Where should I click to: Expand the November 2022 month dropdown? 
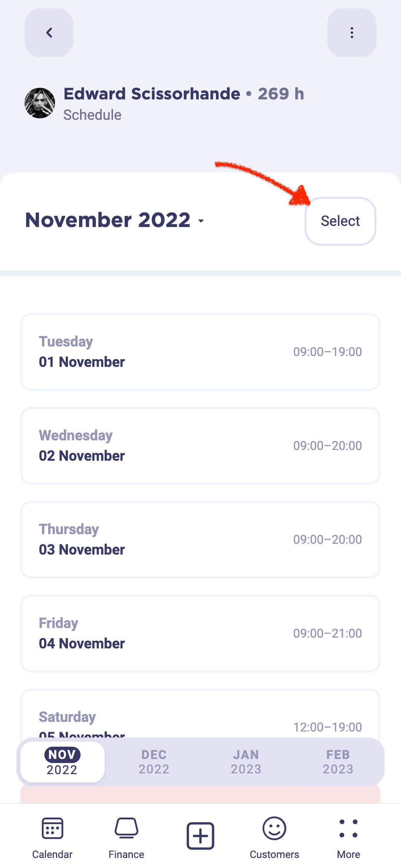[x=115, y=220]
